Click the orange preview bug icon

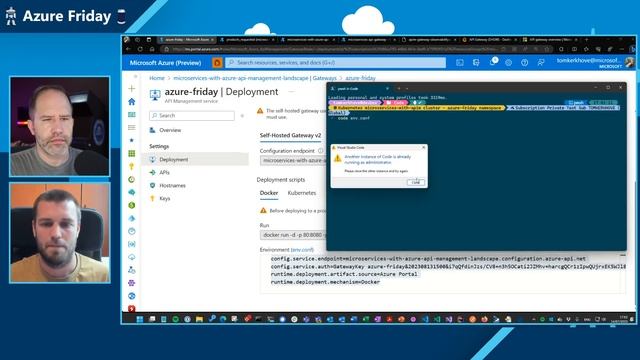[x=217, y=62]
